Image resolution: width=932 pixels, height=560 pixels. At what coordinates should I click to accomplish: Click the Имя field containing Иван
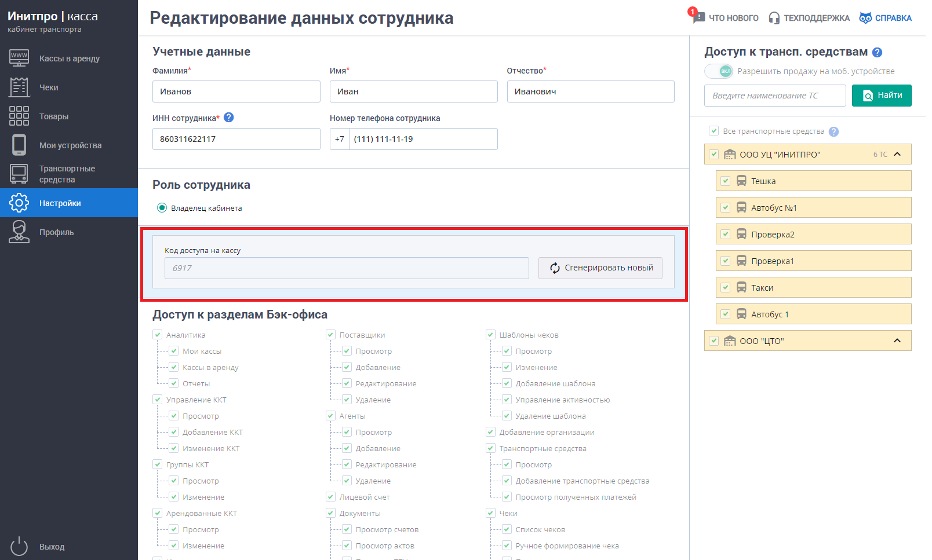coord(414,91)
